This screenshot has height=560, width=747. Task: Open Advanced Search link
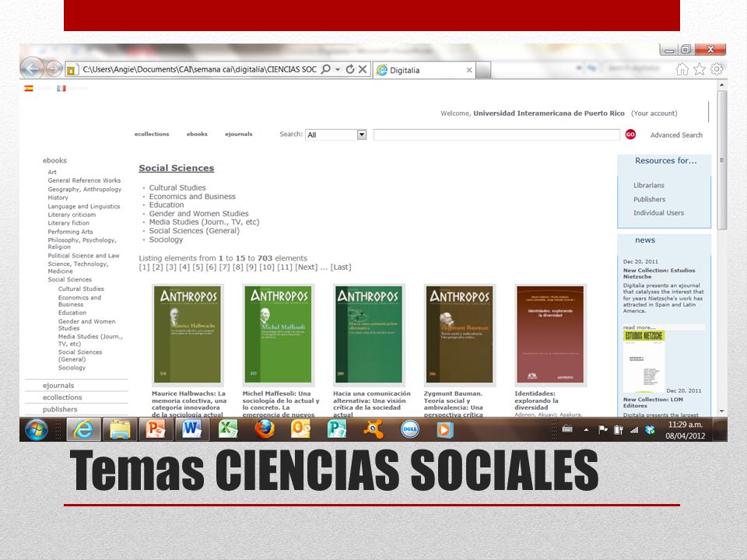[676, 135]
